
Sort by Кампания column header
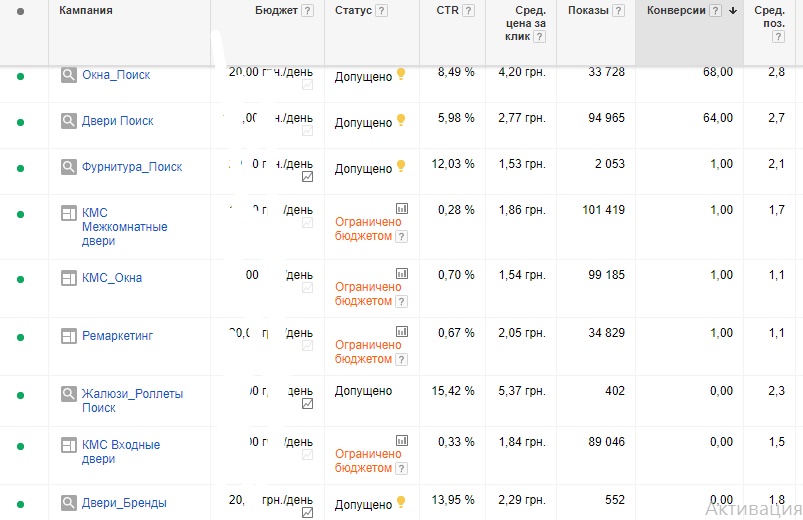click(86, 10)
